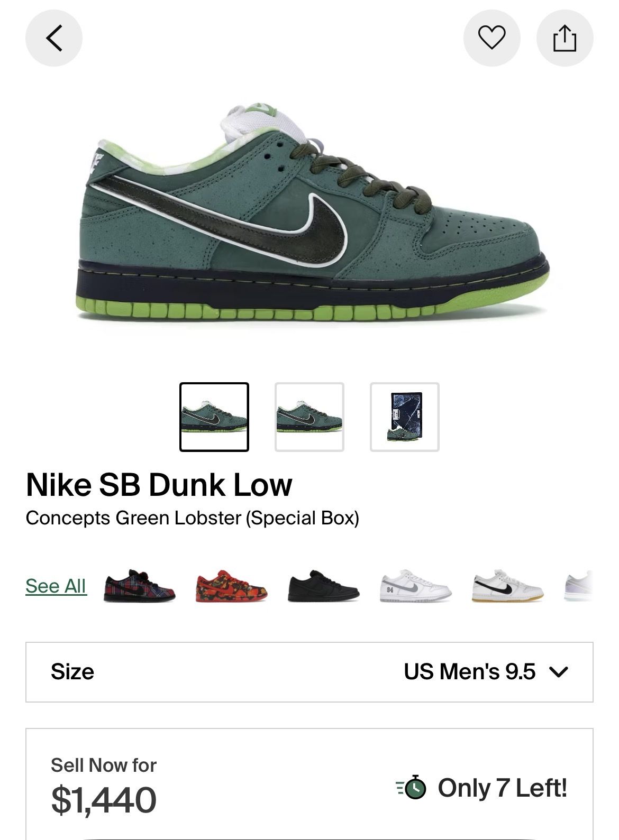Favorite this sneaker with the heart icon
Image resolution: width=619 pixels, height=840 pixels.
point(491,38)
